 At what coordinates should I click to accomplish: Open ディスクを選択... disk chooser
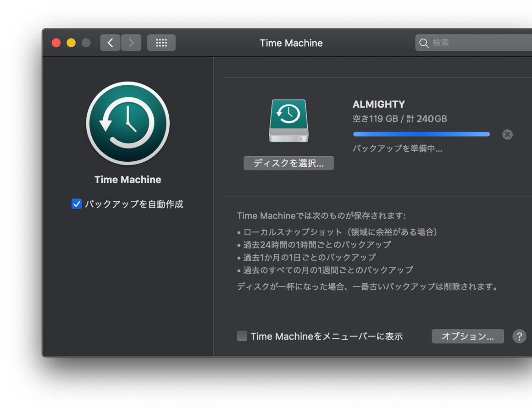289,164
